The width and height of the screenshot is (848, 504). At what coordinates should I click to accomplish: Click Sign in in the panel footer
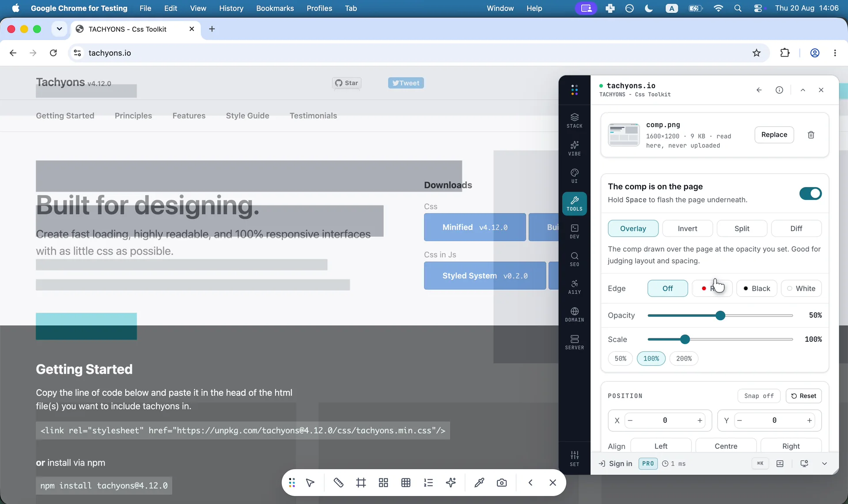pyautogui.click(x=615, y=464)
